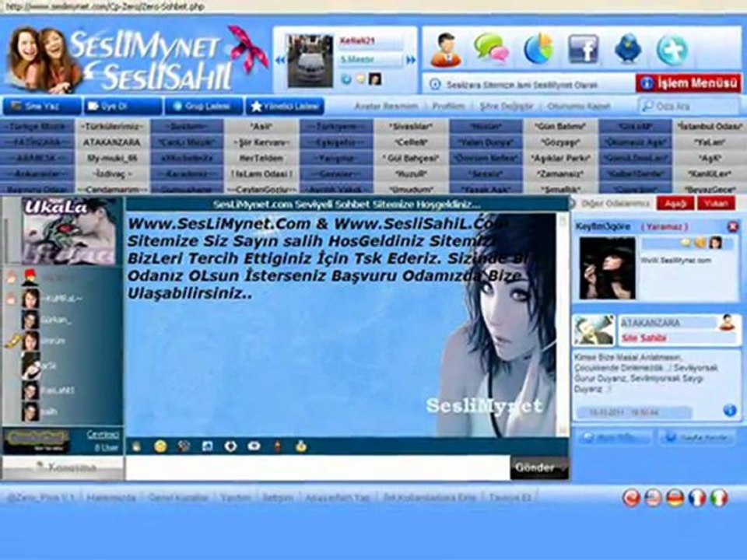The width and height of the screenshot is (747, 560).
Task: Open the Avatar Resmim link
Action: 386,107
